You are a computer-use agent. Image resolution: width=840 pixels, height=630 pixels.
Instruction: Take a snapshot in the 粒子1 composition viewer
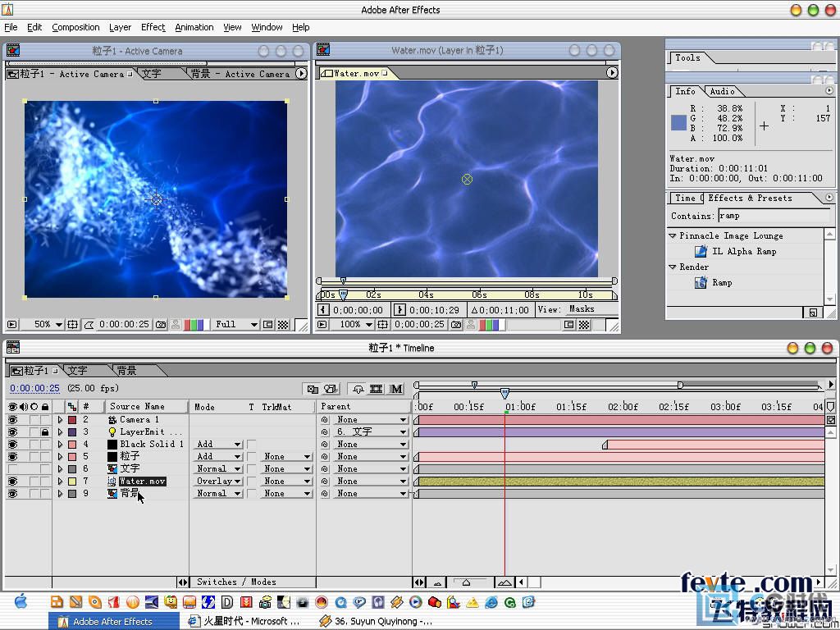[160, 325]
